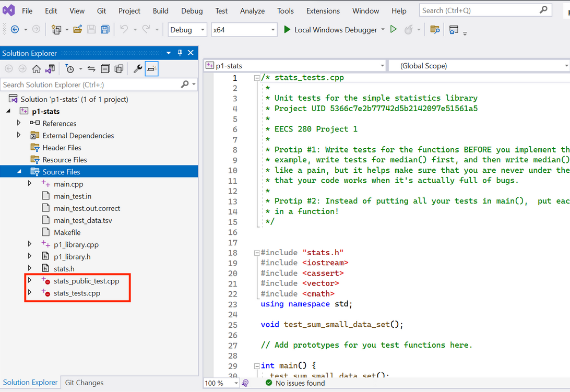The image size is (570, 392).
Task: Toggle Show All Files in Solution Explorer
Action: point(119,69)
